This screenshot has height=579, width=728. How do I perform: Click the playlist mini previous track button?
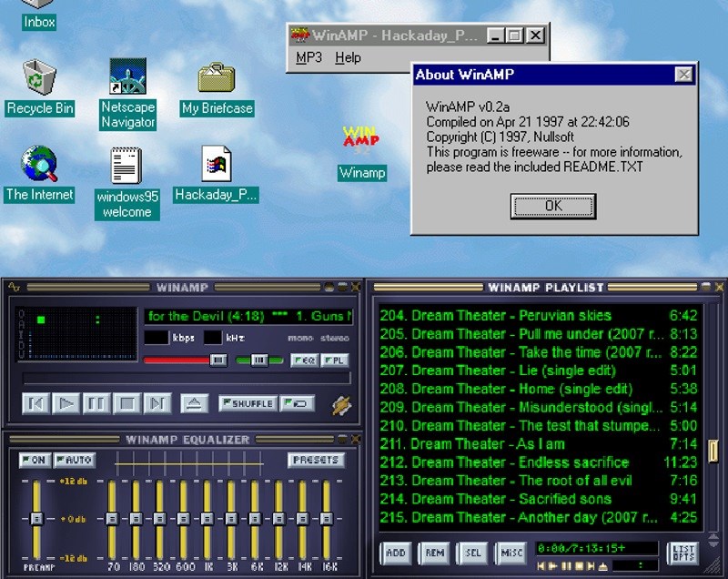[x=541, y=566]
